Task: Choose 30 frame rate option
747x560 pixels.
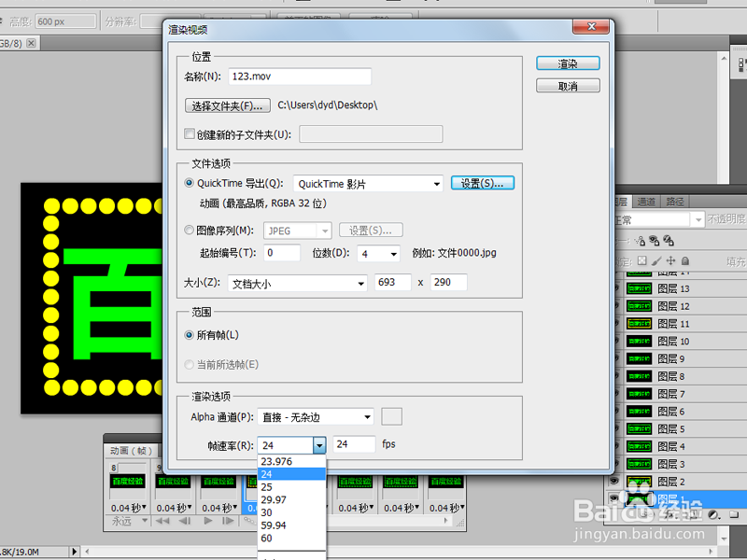Action: tap(291, 512)
